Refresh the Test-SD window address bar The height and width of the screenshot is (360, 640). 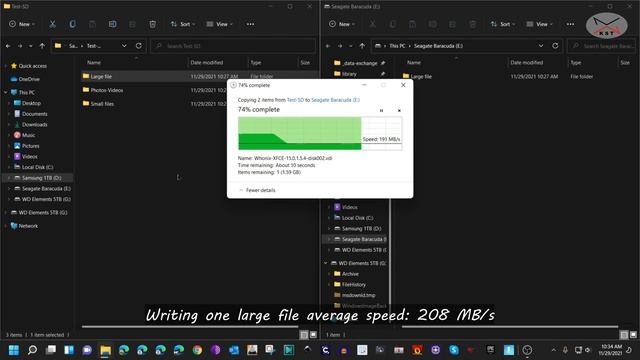click(139, 46)
